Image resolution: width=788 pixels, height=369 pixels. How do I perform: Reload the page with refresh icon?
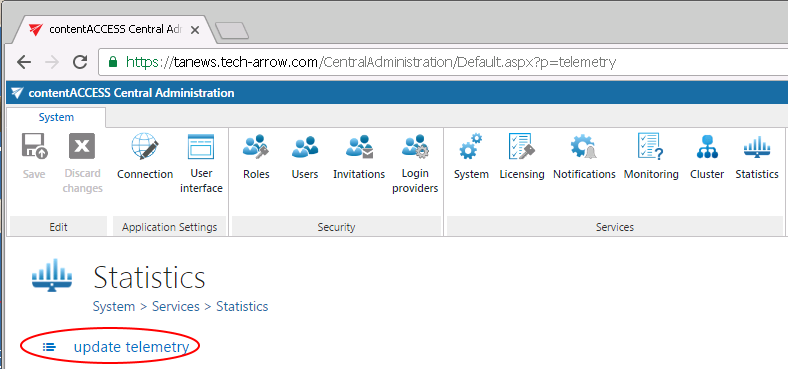click(80, 62)
